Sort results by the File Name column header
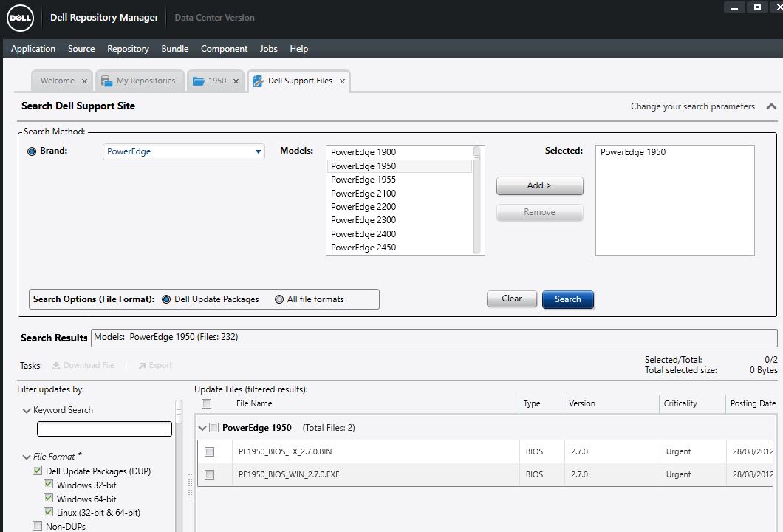 pyautogui.click(x=254, y=403)
